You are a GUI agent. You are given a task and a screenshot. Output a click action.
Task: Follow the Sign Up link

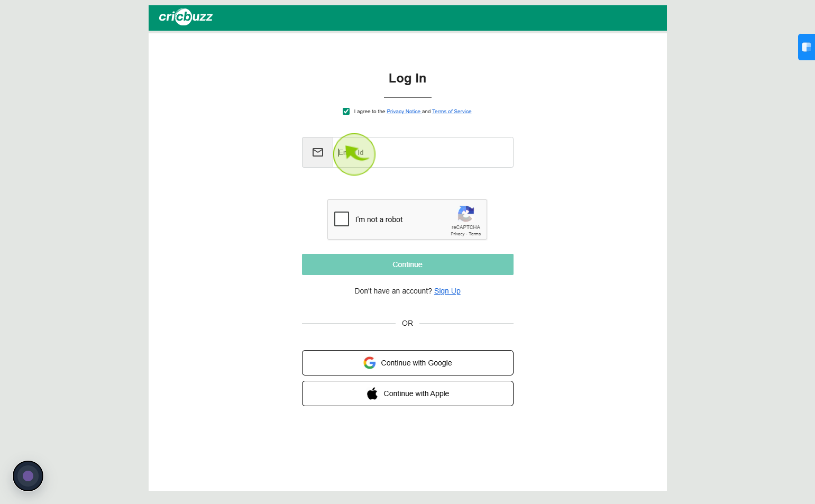point(447,291)
